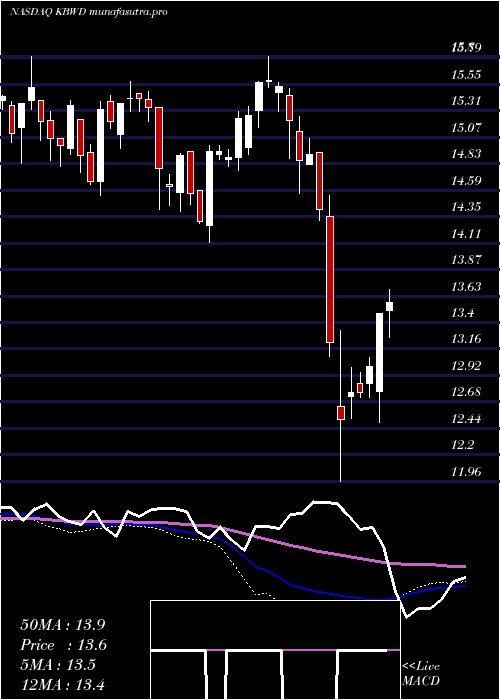Click the <<Live MACD label
Image resolution: width=500 pixels, height=700 pixels.
(x=421, y=674)
